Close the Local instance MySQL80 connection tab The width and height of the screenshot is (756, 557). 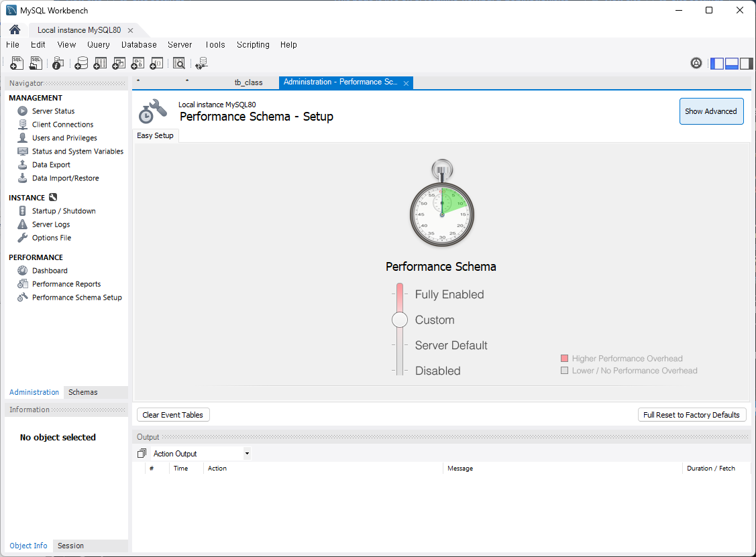pyautogui.click(x=130, y=30)
